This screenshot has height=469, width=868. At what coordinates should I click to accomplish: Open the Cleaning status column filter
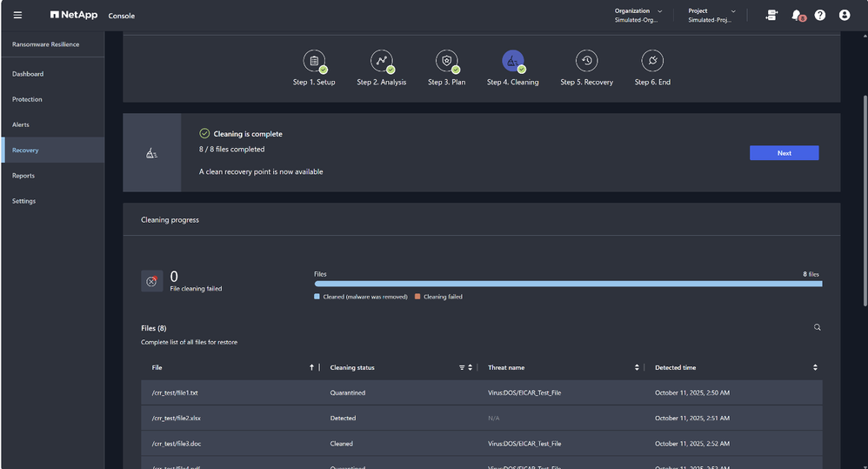pyautogui.click(x=462, y=367)
